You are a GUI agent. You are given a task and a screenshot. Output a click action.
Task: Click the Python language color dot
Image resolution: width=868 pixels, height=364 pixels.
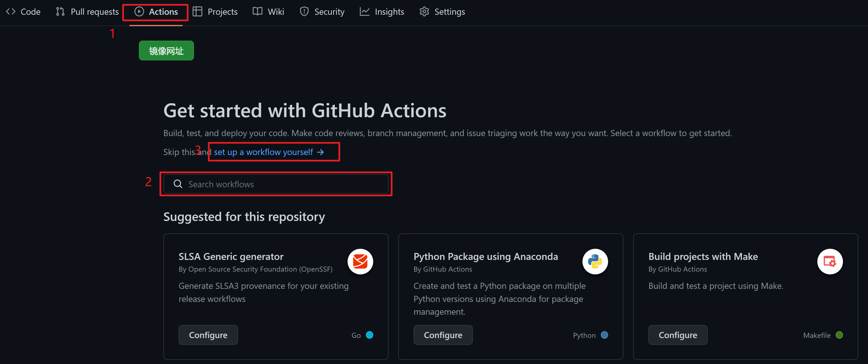pos(604,335)
